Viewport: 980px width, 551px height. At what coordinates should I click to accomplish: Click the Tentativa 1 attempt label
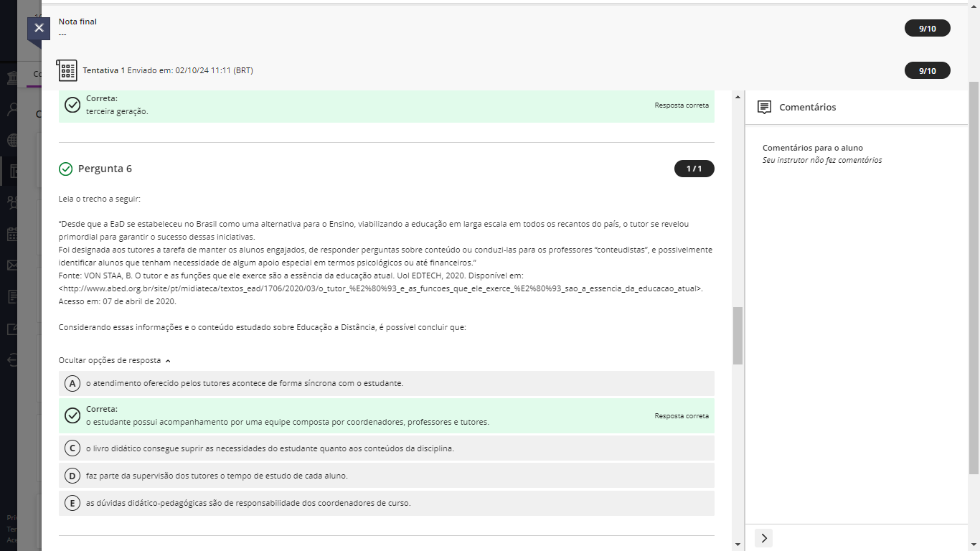[x=104, y=70]
